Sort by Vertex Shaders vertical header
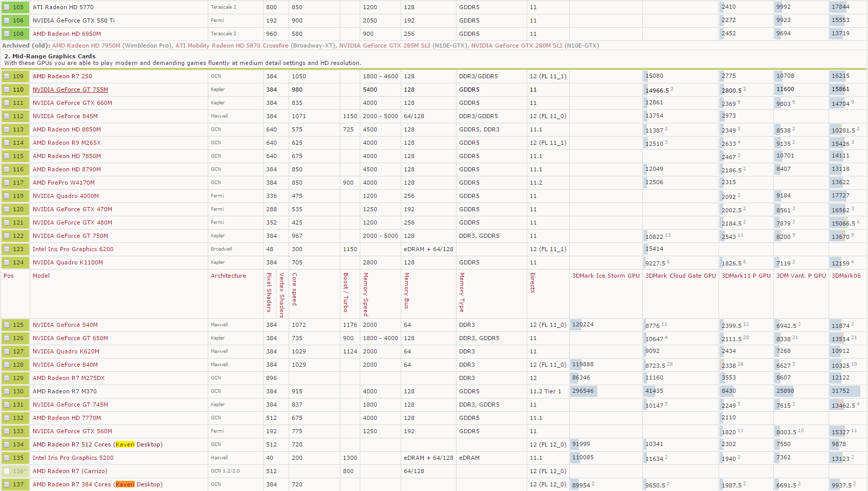 point(281,295)
